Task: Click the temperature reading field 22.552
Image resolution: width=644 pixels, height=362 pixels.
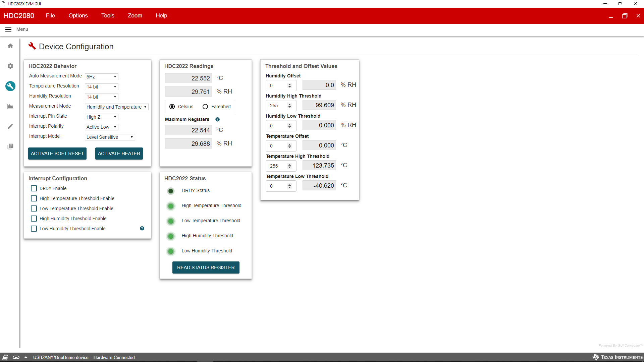Action: point(189,78)
